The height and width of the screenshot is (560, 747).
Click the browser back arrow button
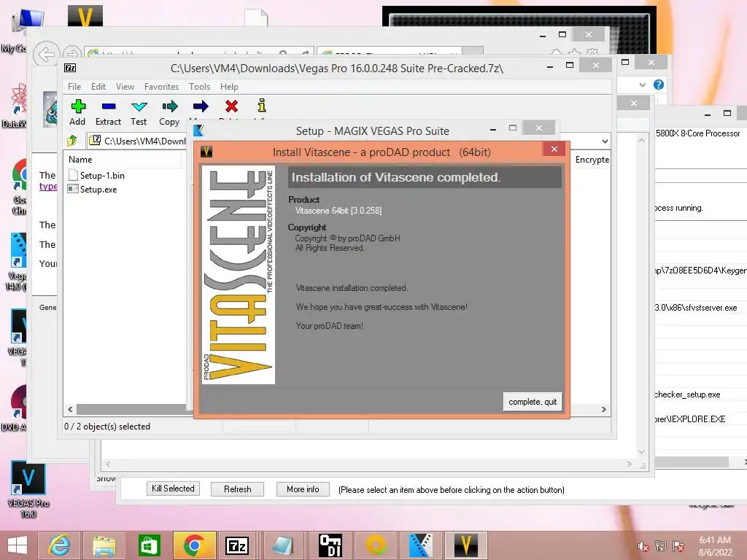coord(46,55)
